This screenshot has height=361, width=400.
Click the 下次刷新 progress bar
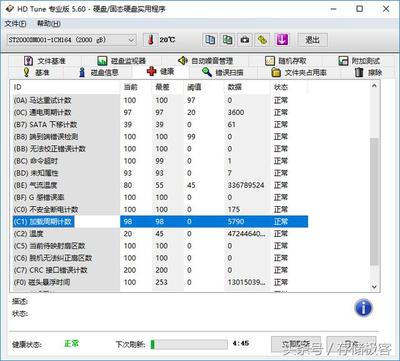(x=189, y=344)
